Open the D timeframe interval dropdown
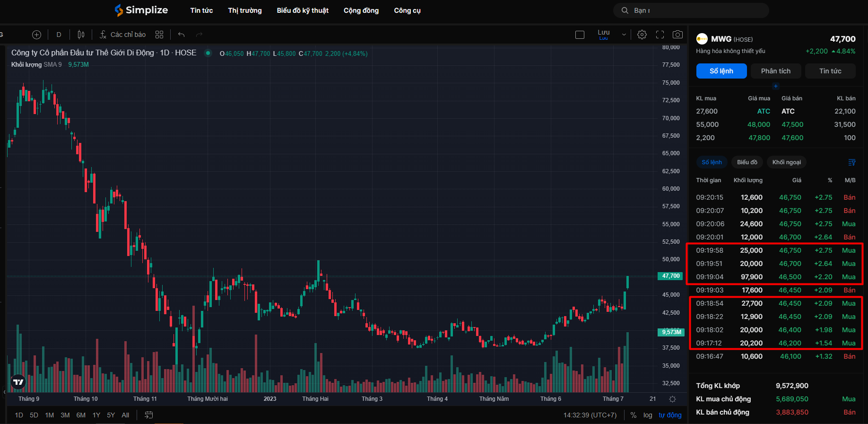The image size is (868, 424). point(59,35)
